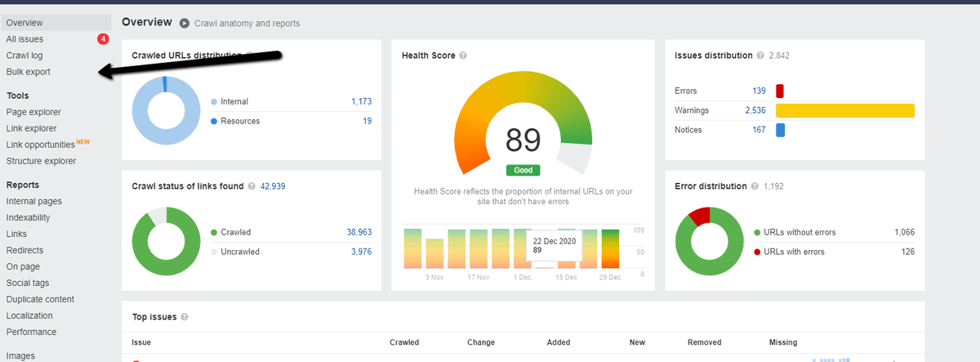This screenshot has height=362, width=980.
Task: Click the help icon next to Health Score
Action: pyautogui.click(x=463, y=56)
